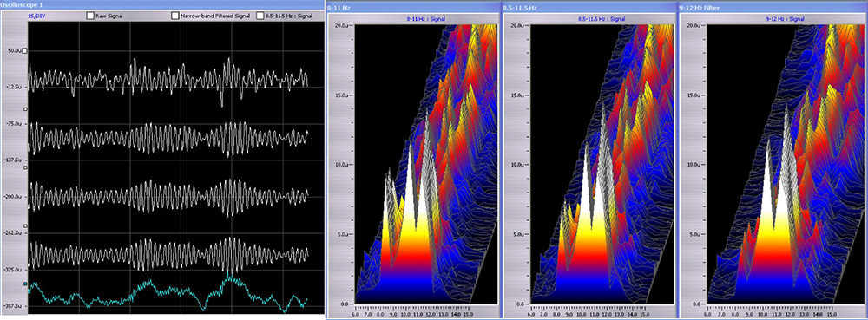Click the 8-11 Hz : Signal plot label
Viewport: 868px width, 320px height.
click(x=425, y=19)
